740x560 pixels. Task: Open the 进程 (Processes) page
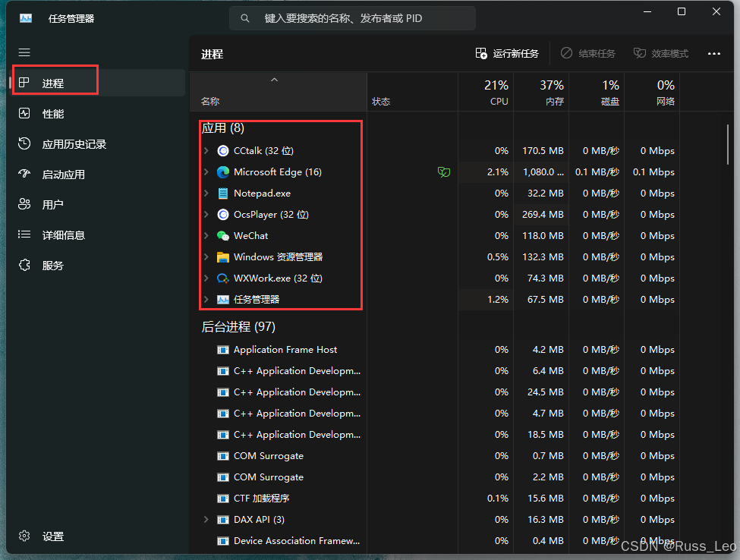98,83
